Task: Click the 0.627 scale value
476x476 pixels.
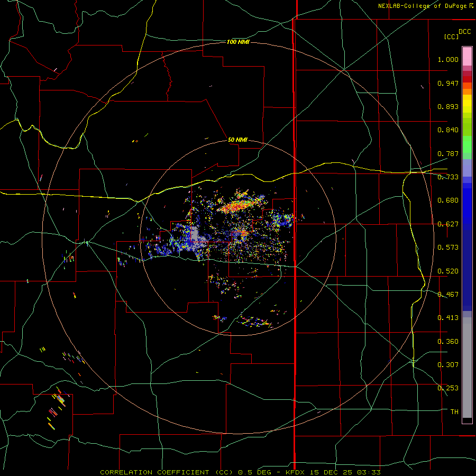Action: [448, 224]
